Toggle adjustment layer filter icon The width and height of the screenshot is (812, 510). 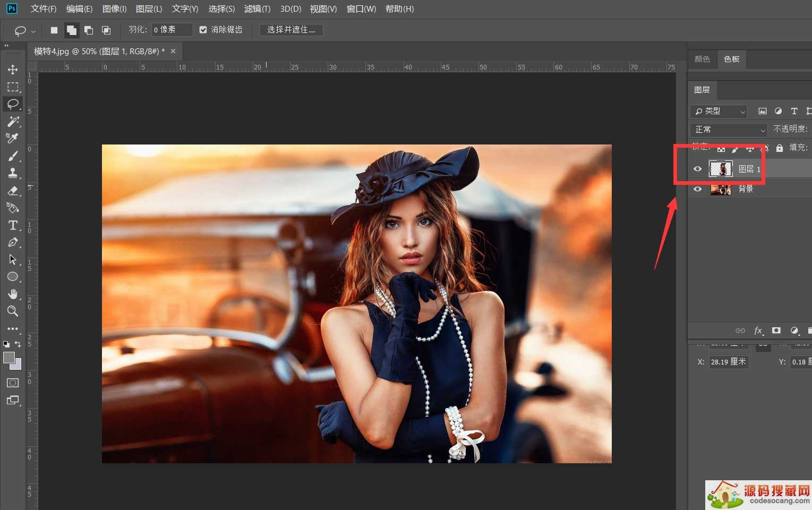coord(778,111)
